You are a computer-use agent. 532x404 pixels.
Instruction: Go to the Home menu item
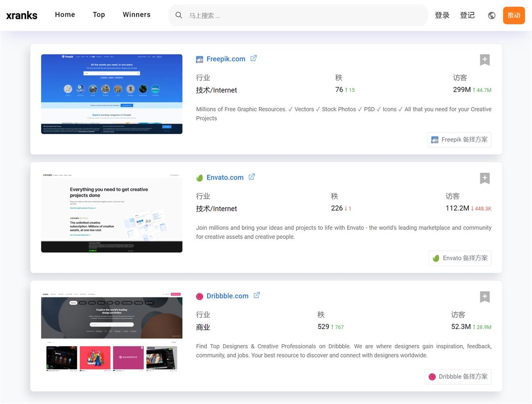65,14
